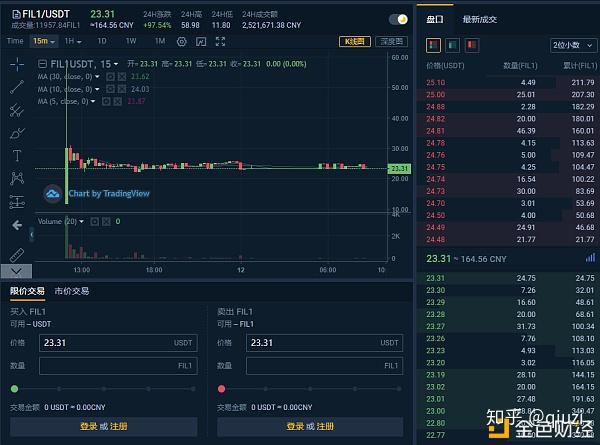The width and height of the screenshot is (600, 445).
Task: Open the 盘口 order book tab
Action: 435,19
